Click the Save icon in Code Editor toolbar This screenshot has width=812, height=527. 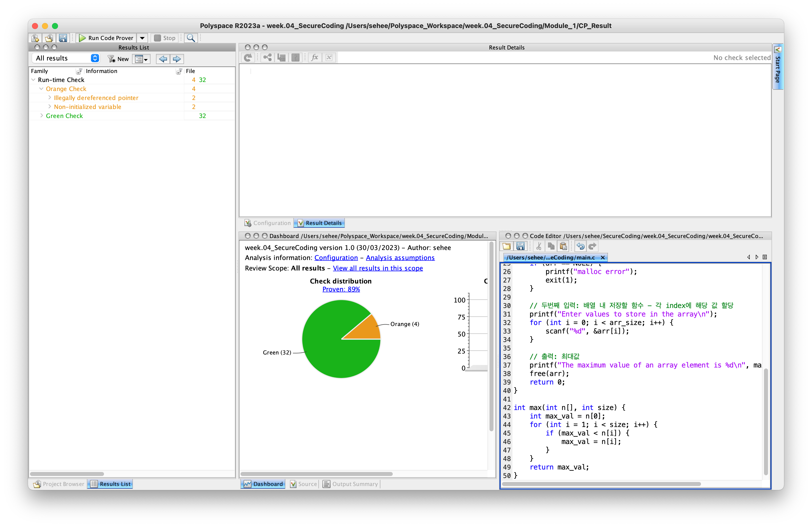pos(520,246)
